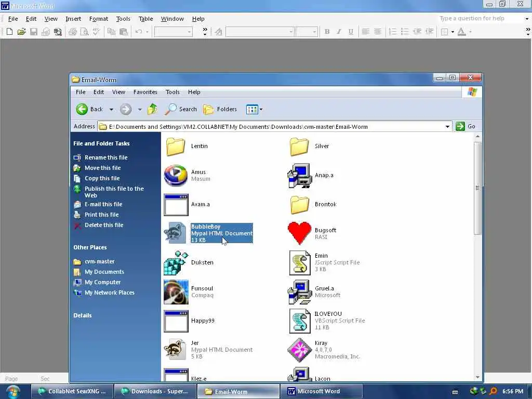Select the Duksten cubes icon

coord(176,263)
